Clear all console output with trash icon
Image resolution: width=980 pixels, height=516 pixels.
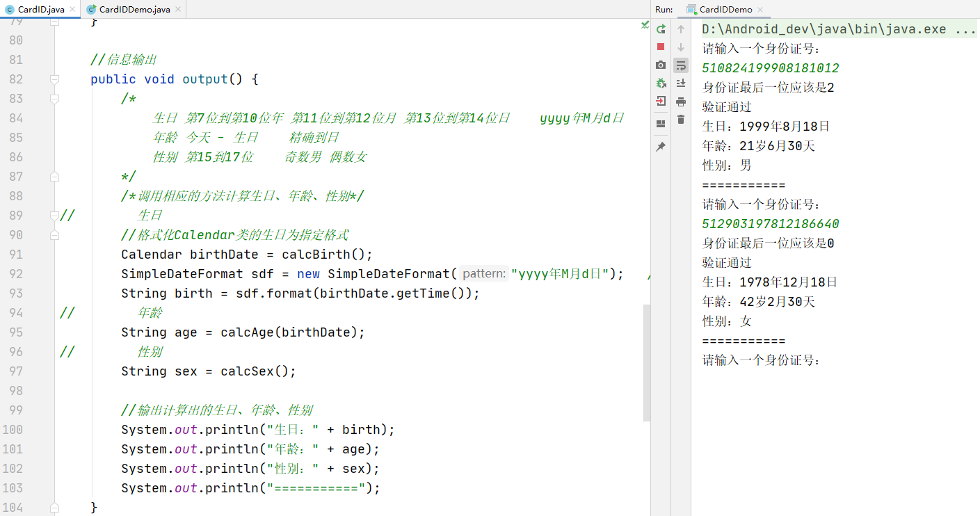pos(681,120)
